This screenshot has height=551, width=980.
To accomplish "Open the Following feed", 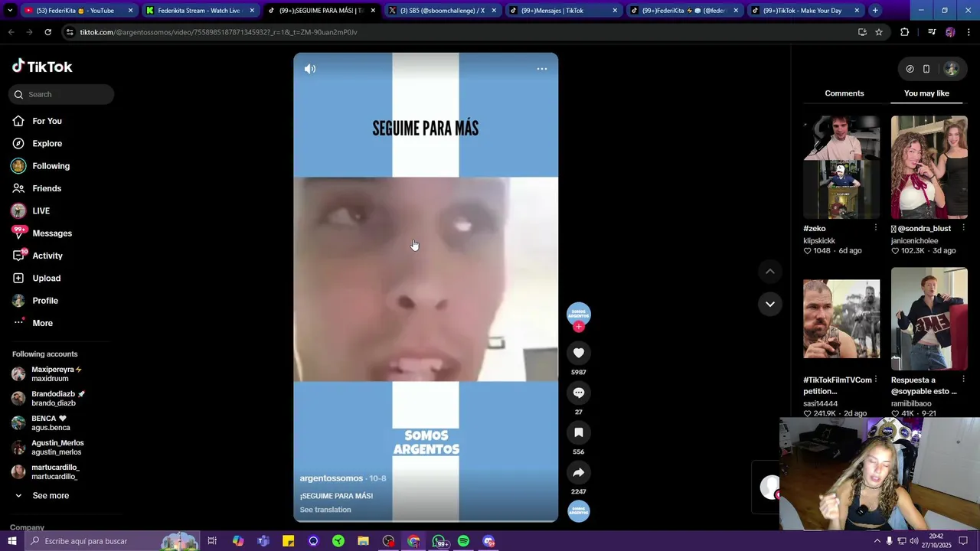I will [x=51, y=166].
